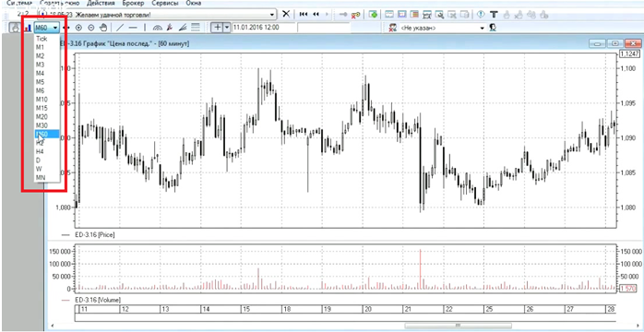Open the M60 timeframe dropdown
The width and height of the screenshot is (644, 332).
pyautogui.click(x=47, y=28)
